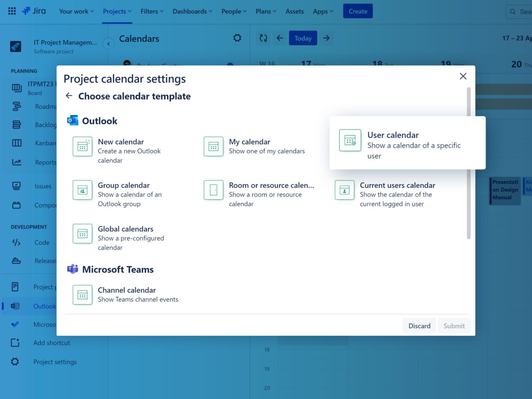Click the Discard button
The image size is (532, 399).
pyautogui.click(x=419, y=326)
